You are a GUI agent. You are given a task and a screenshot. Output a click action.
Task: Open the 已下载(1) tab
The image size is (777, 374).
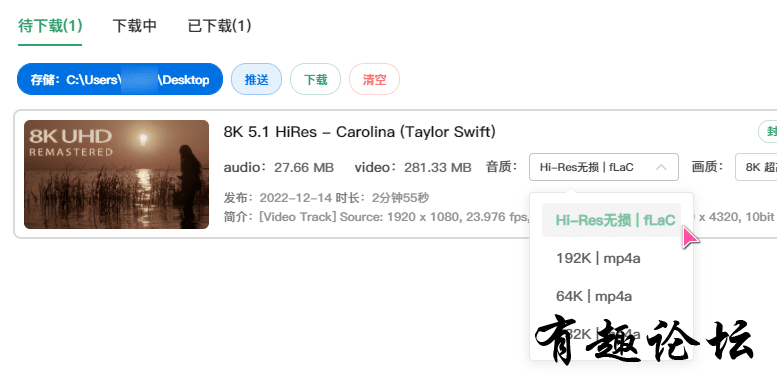(x=220, y=26)
